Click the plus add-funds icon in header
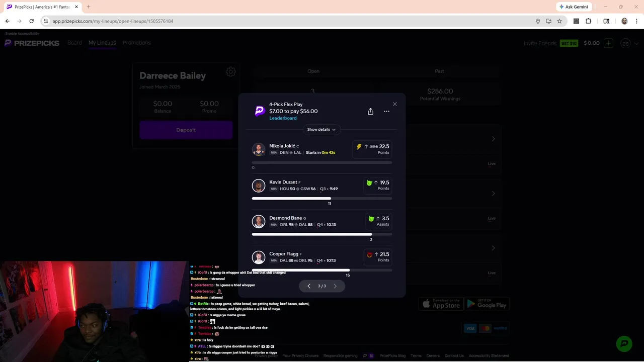This screenshot has width=644, height=362. pyautogui.click(x=608, y=43)
